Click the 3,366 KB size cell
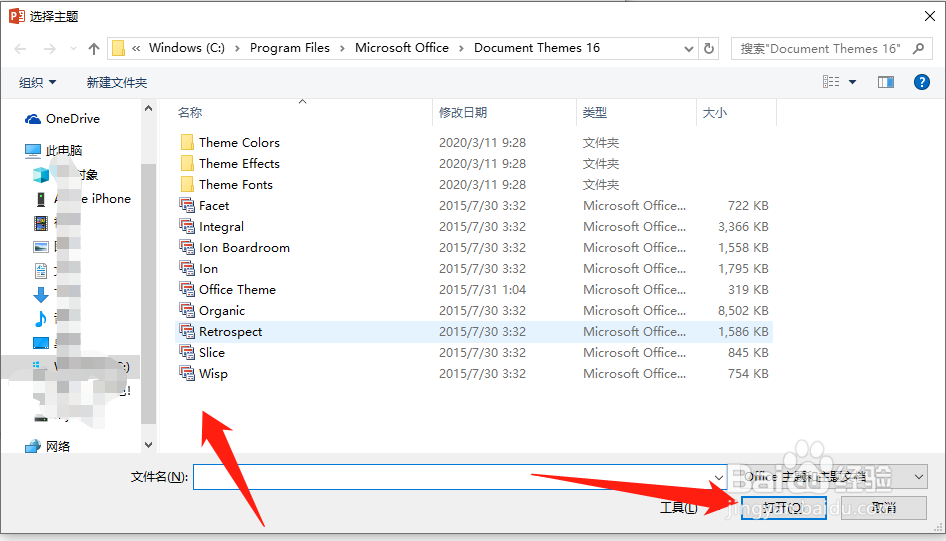946x541 pixels. (x=743, y=227)
